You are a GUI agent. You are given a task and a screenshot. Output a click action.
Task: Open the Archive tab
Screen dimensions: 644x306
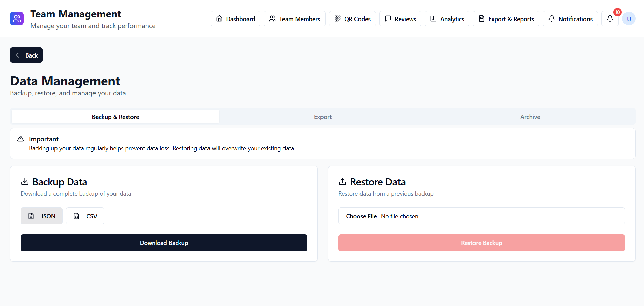click(x=530, y=117)
